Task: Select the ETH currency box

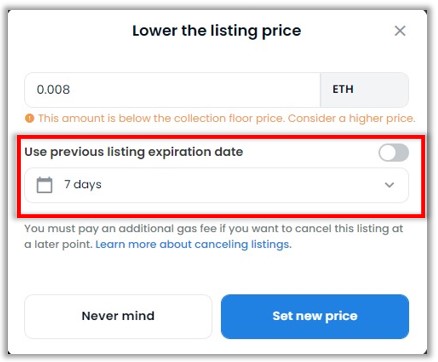Action: [x=364, y=90]
